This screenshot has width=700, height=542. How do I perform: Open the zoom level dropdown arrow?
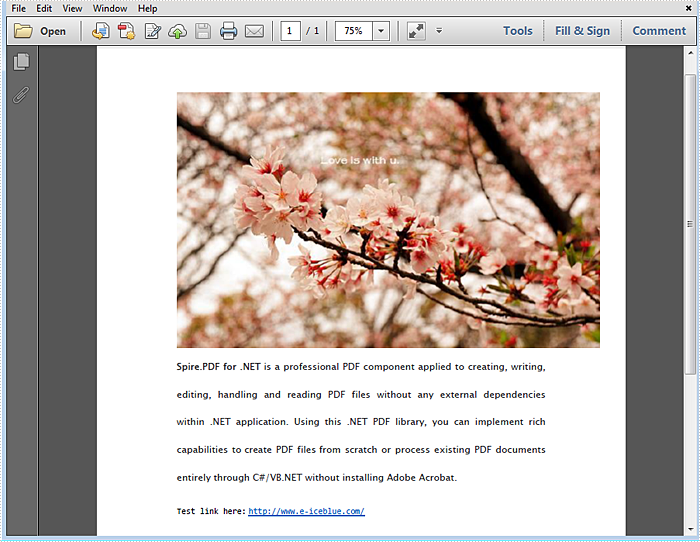click(381, 31)
